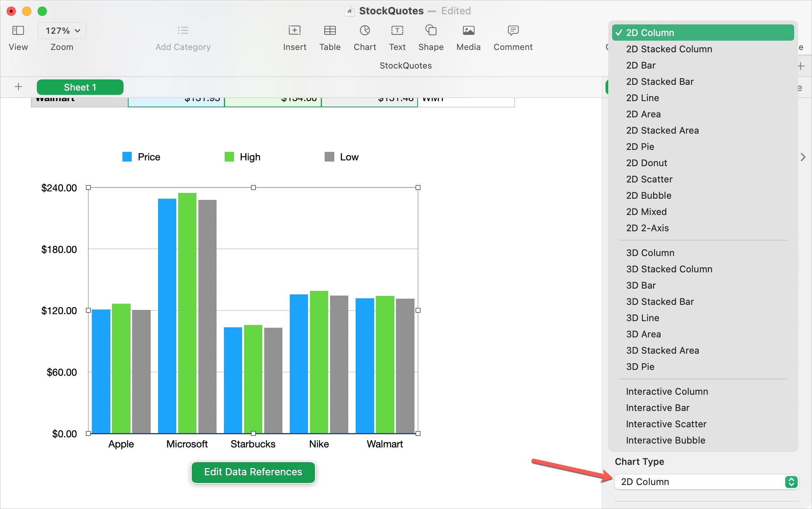Image resolution: width=812 pixels, height=509 pixels.
Task: Select 3D Pie chart type
Action: click(703, 366)
